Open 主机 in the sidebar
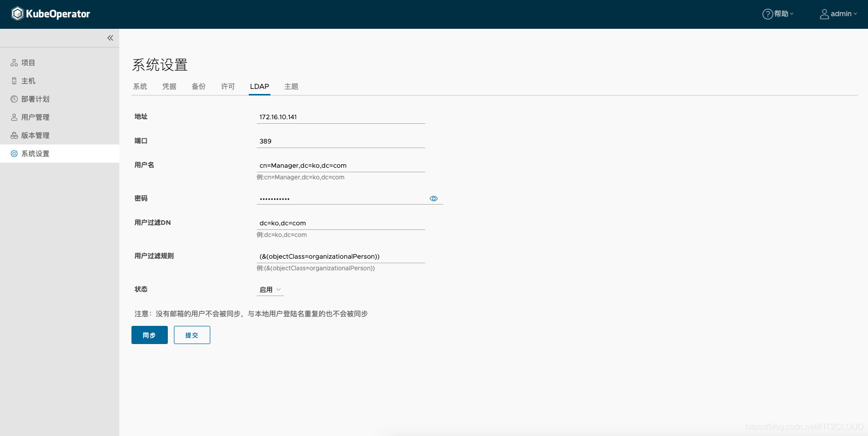 (60, 81)
